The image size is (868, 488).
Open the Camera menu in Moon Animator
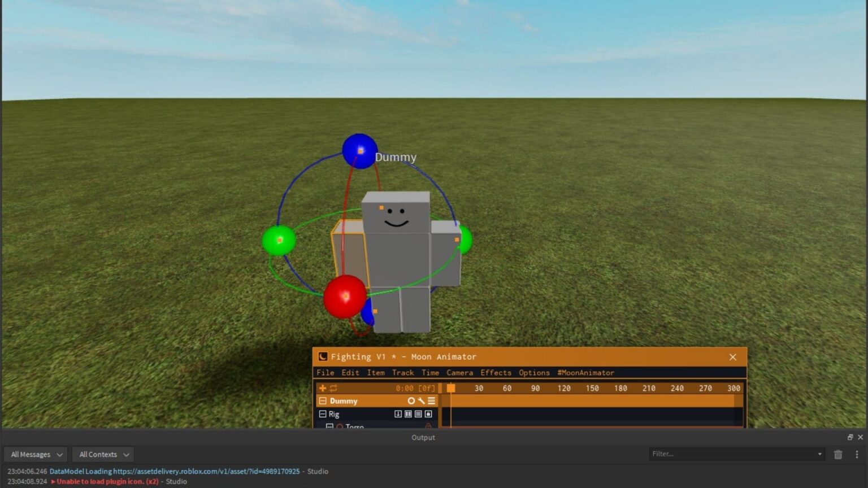coord(459,373)
